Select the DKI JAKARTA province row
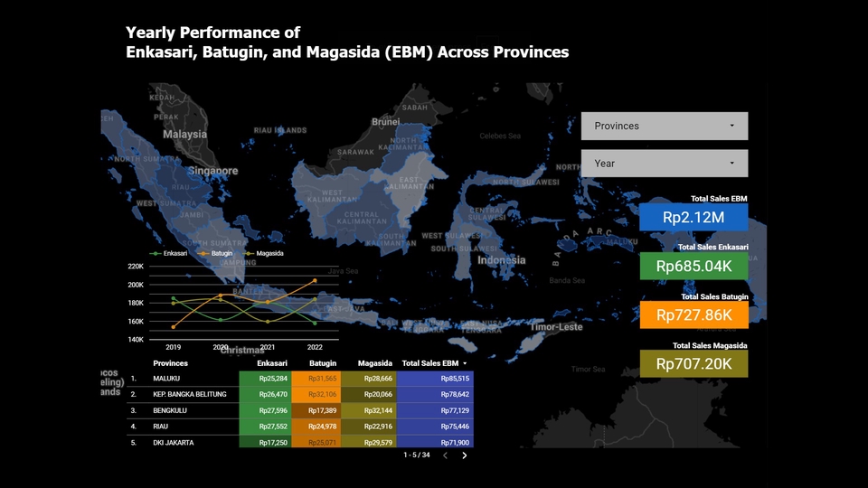Screen dimensions: 868x488 click(x=300, y=442)
